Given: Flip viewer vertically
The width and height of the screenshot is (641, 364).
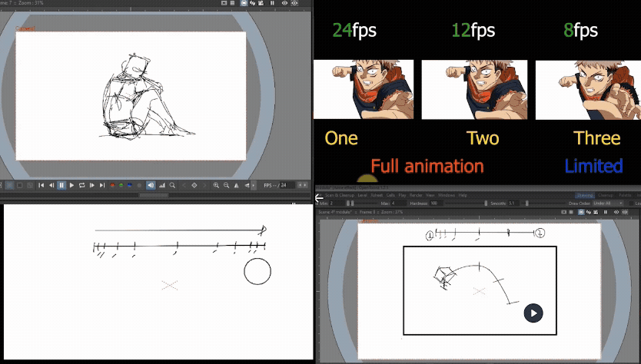Looking at the screenshot, I should tap(247, 185).
